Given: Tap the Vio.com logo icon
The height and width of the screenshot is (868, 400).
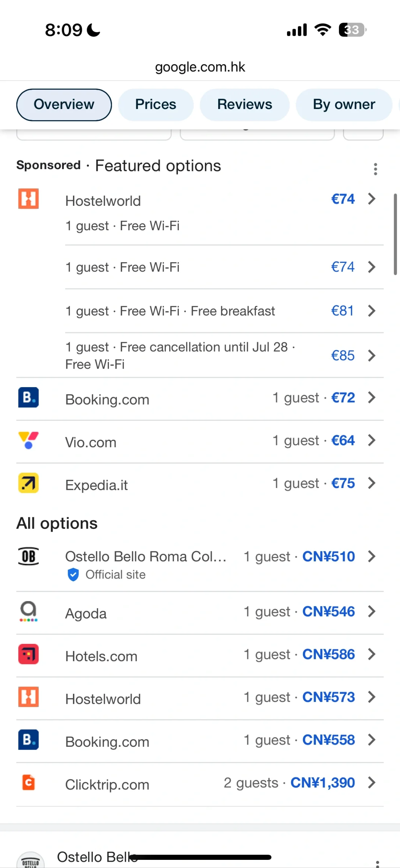Looking at the screenshot, I should click(x=29, y=440).
